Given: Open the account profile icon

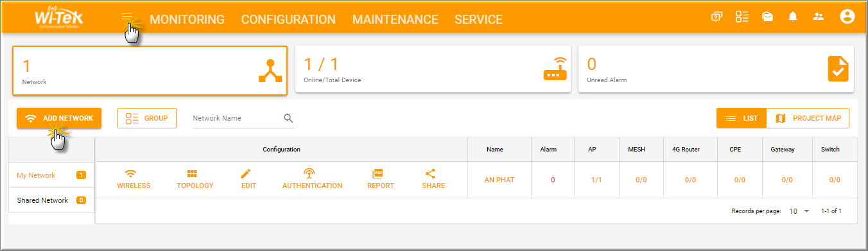Looking at the screenshot, I should [x=847, y=17].
